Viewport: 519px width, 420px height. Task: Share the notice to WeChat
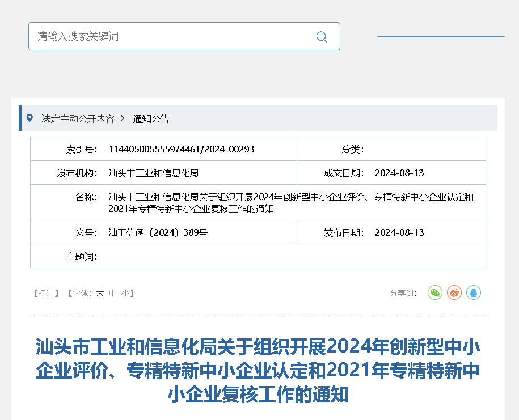point(434,292)
